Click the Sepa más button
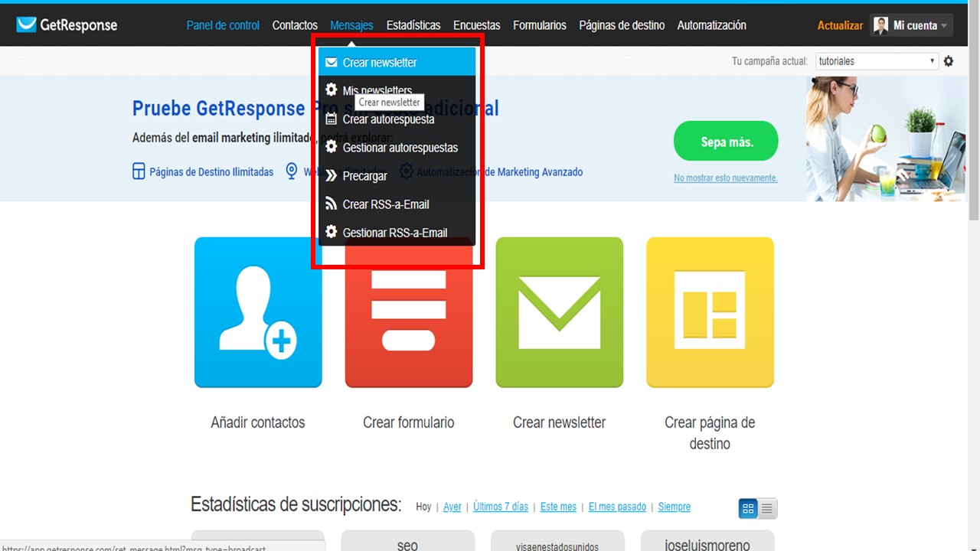Screen dimensions: 980x551 pyautogui.click(x=726, y=142)
